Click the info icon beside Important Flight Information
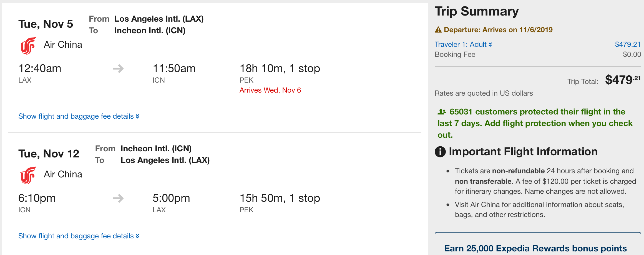 [x=440, y=152]
